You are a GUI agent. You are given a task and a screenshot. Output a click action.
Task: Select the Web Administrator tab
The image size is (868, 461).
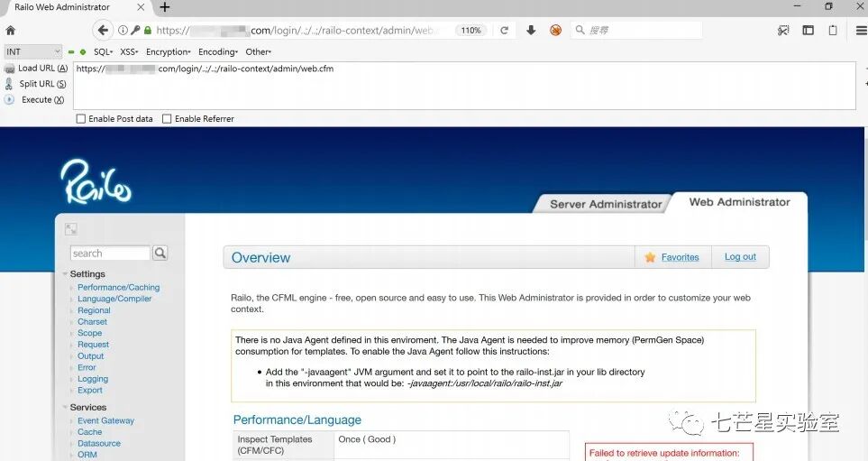740,202
